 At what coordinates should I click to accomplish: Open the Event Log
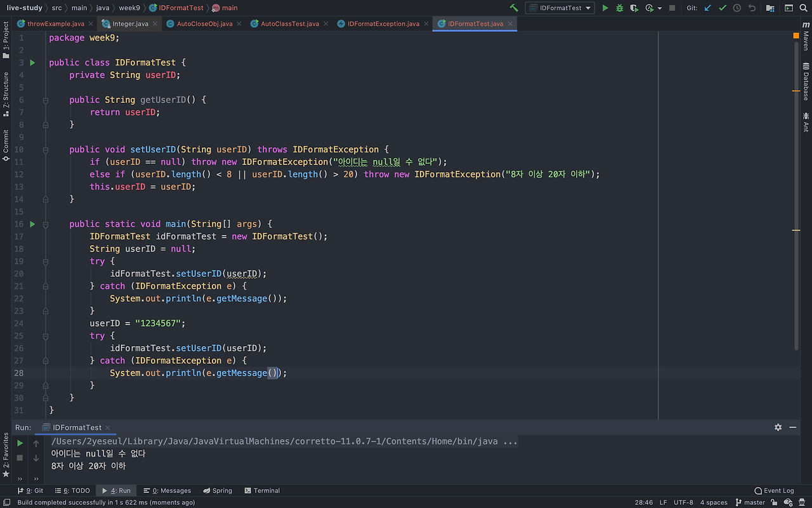(775, 490)
